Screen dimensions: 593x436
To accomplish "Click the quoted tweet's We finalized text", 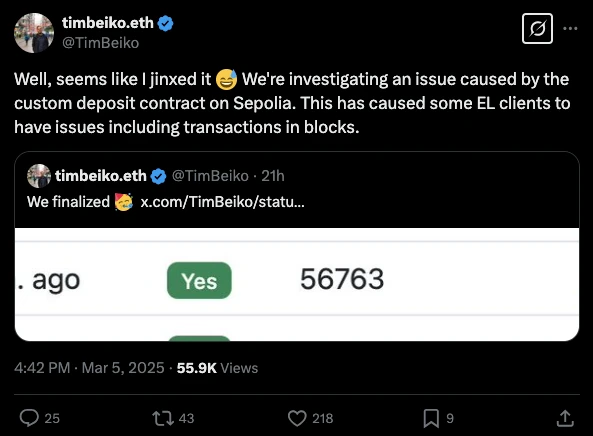I will pyautogui.click(x=68, y=202).
